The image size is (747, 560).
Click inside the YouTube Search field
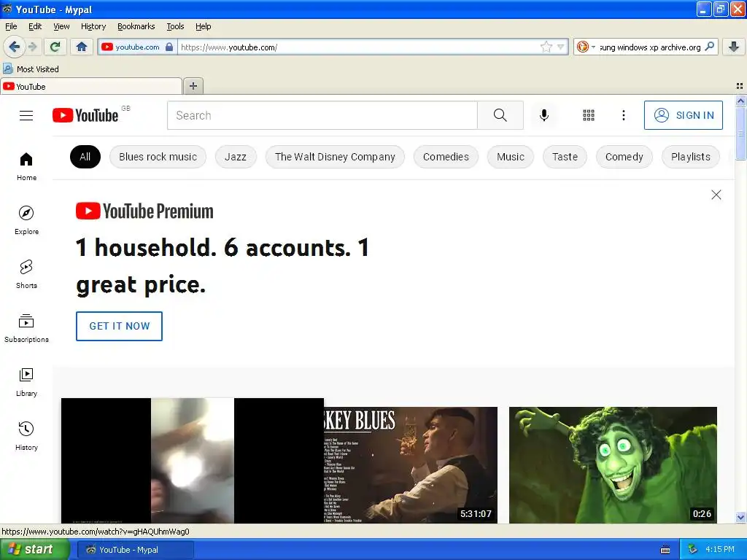point(322,115)
